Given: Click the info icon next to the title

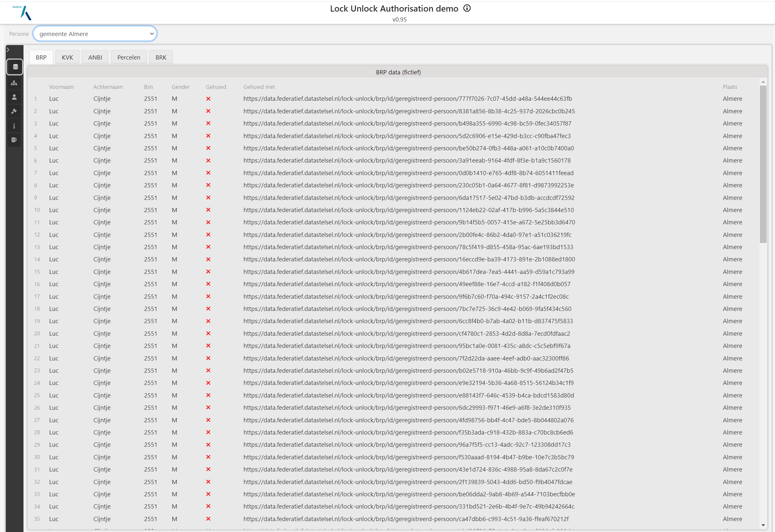Looking at the screenshot, I should point(467,8).
